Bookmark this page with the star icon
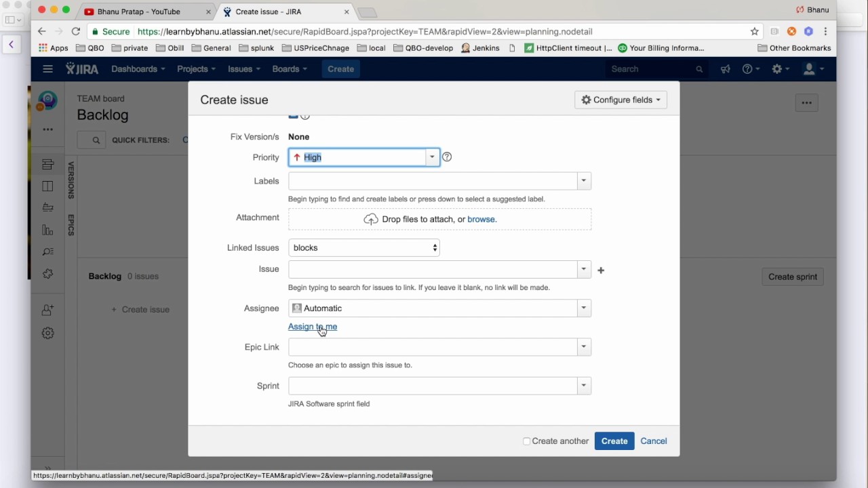868x488 pixels. point(754,31)
